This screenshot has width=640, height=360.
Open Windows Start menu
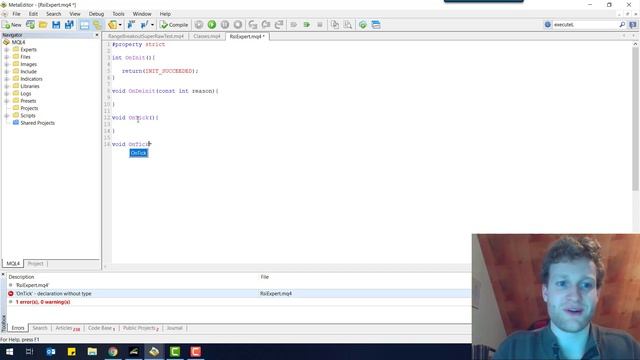9,351
